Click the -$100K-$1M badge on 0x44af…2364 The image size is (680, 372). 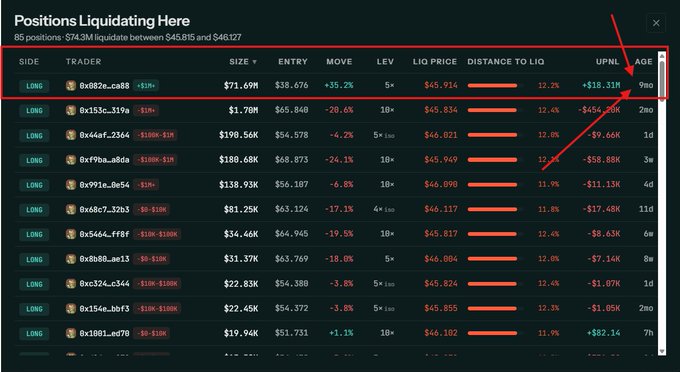[x=155, y=135]
